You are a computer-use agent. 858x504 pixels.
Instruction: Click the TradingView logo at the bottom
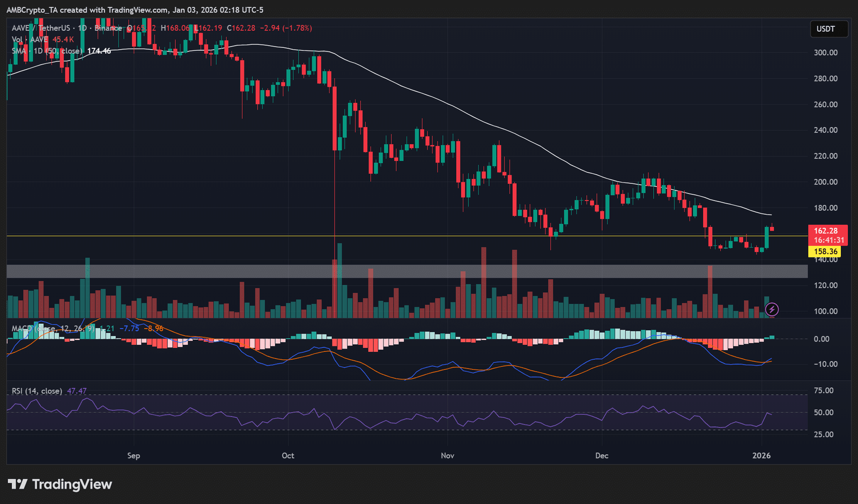pos(60,484)
